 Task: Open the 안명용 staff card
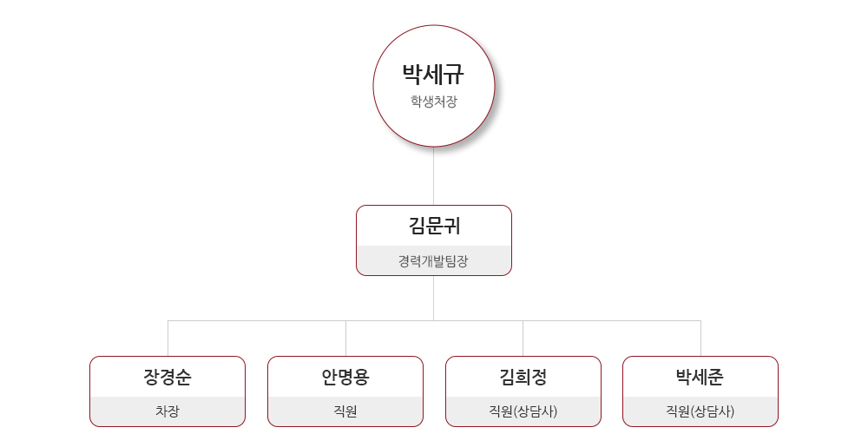pyautogui.click(x=345, y=391)
